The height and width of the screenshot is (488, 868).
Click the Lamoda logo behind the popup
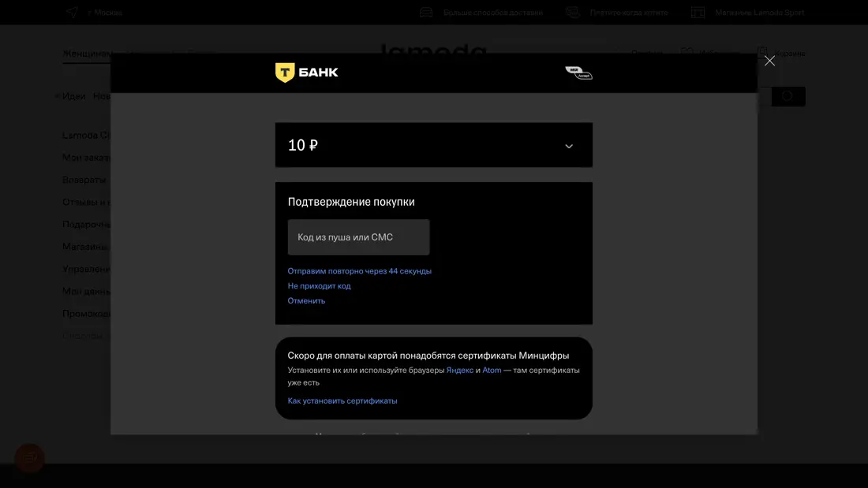(433, 49)
